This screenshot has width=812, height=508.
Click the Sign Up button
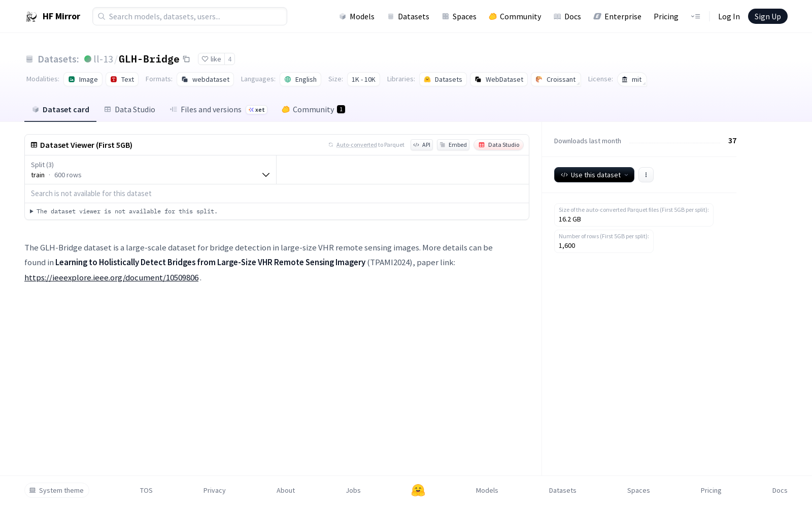pos(768,16)
